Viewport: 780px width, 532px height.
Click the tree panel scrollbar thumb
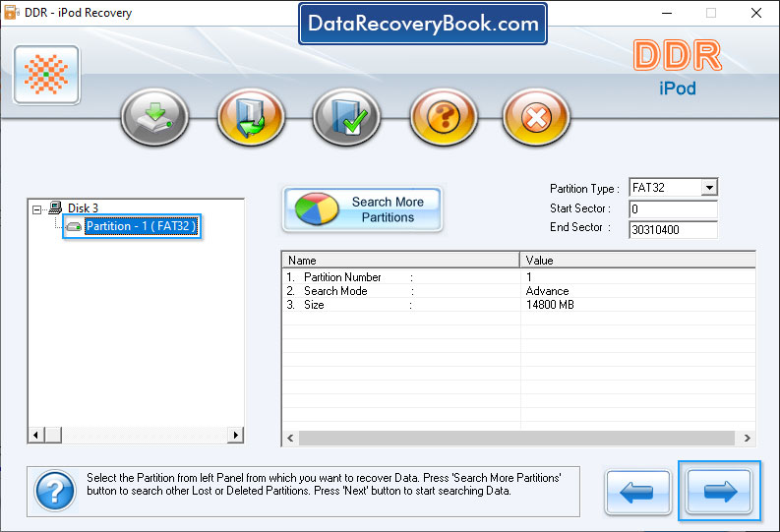tap(53, 435)
